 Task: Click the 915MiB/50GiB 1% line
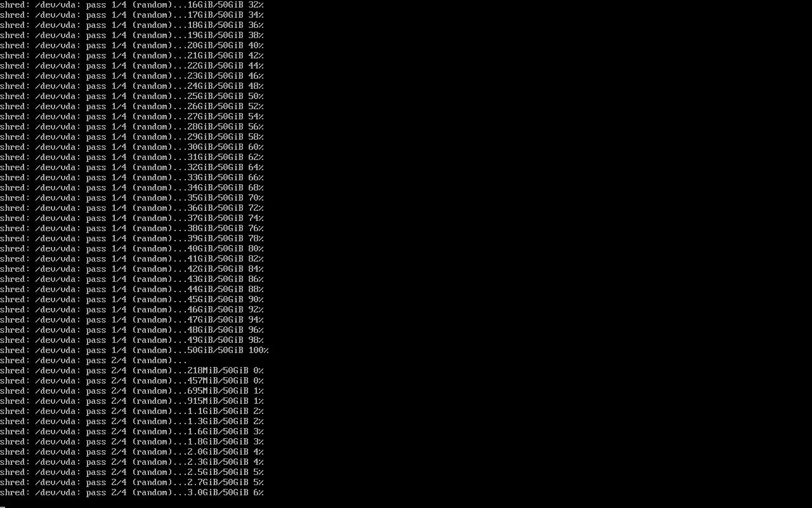[132, 401]
